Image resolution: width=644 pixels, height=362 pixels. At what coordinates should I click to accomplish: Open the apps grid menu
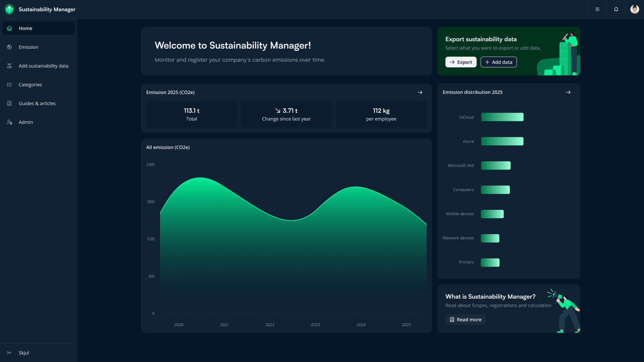tap(597, 9)
